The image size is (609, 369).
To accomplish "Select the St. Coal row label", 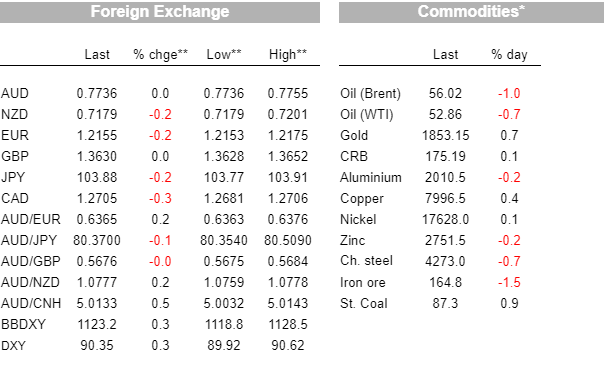I will (364, 303).
